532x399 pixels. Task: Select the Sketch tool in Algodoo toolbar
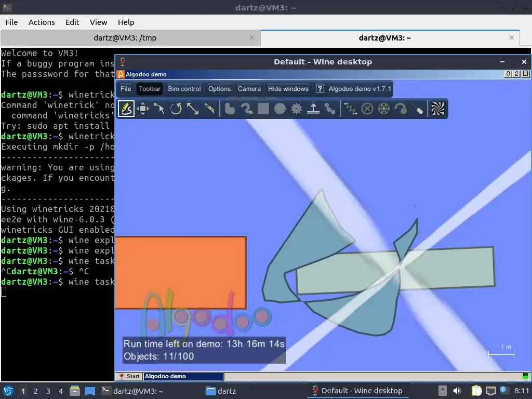[126, 109]
